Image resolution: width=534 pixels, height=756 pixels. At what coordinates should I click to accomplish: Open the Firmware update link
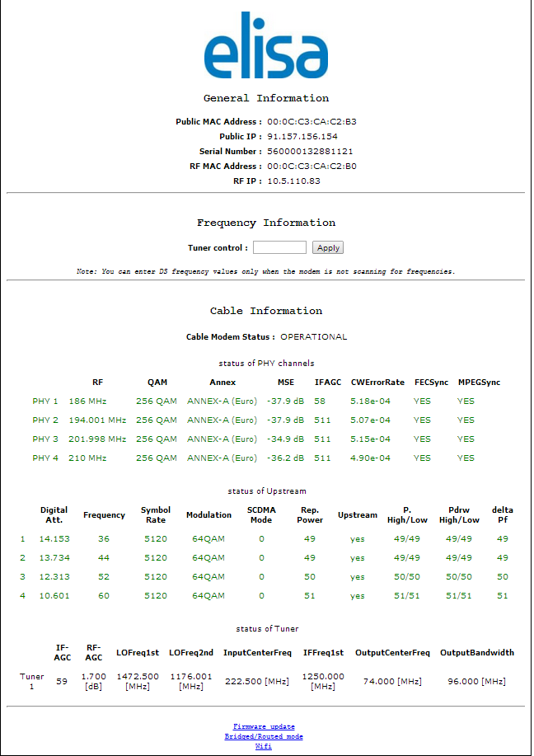pyautogui.click(x=264, y=726)
